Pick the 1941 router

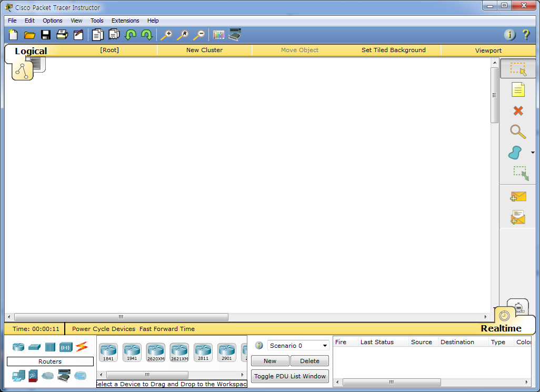132,353
